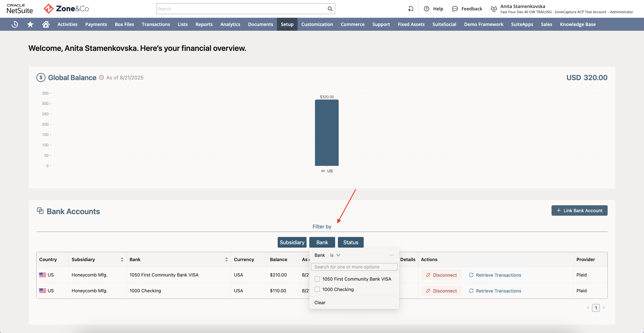Go to Home via house icon
Image resolution: width=644 pixels, height=333 pixels.
46,24
